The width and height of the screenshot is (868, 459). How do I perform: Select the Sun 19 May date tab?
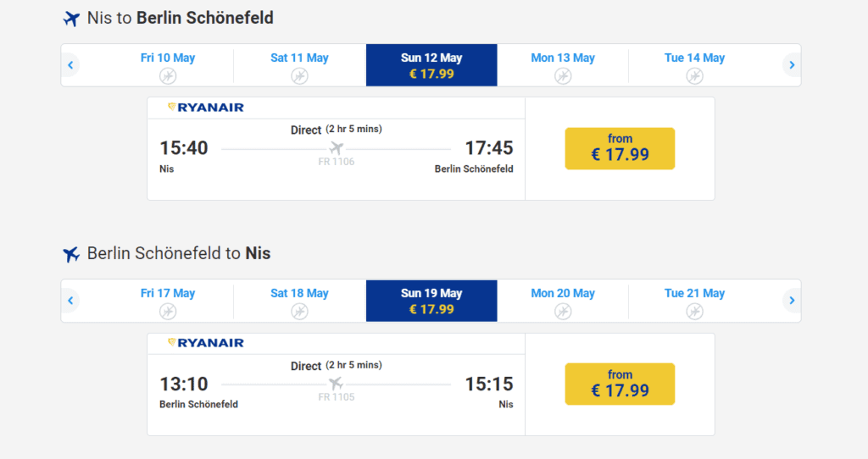(x=431, y=301)
